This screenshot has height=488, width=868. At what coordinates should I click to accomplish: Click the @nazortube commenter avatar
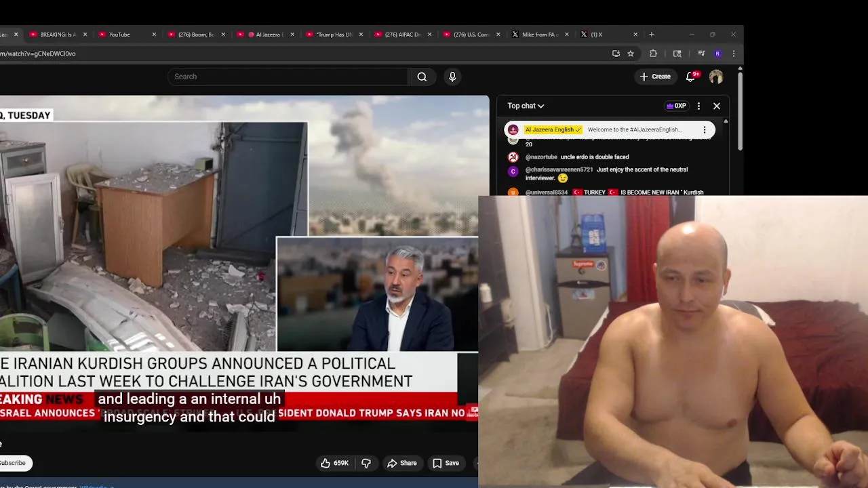tap(513, 157)
